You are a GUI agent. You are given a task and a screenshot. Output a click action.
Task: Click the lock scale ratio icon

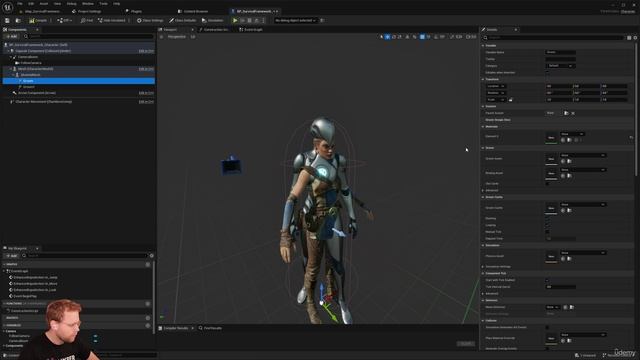click(511, 100)
